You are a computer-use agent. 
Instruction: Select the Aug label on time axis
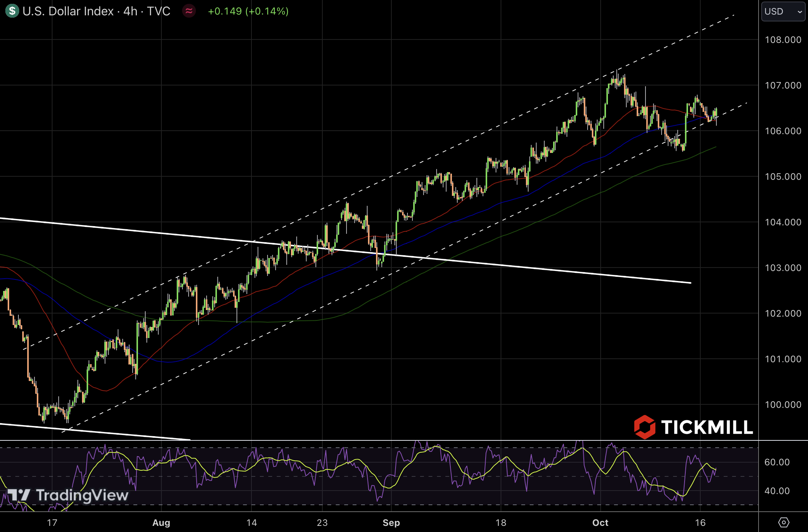click(x=161, y=522)
